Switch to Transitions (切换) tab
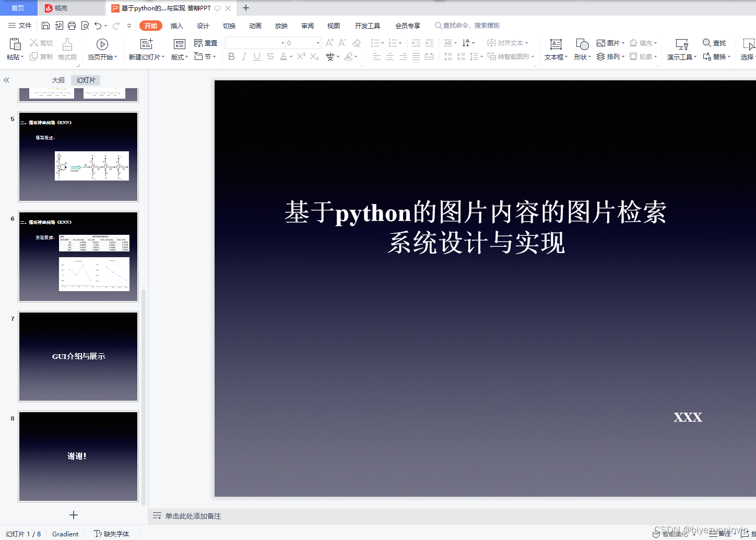This screenshot has width=756, height=540. [229, 26]
